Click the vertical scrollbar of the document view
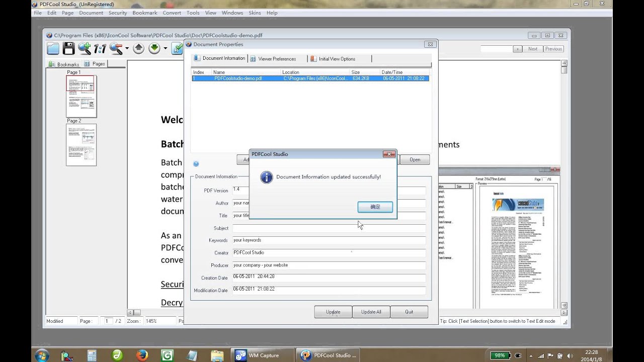The image size is (644, 362). tap(565, 184)
